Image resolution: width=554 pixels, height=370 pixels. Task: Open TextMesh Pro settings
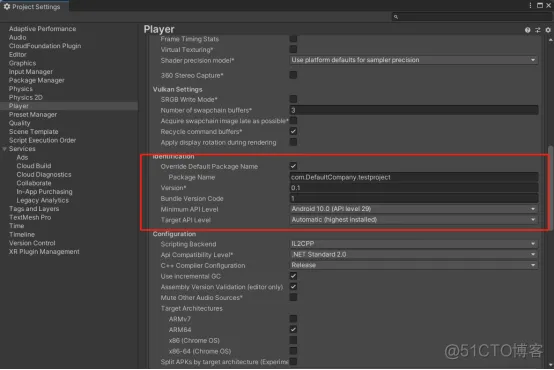pos(30,218)
